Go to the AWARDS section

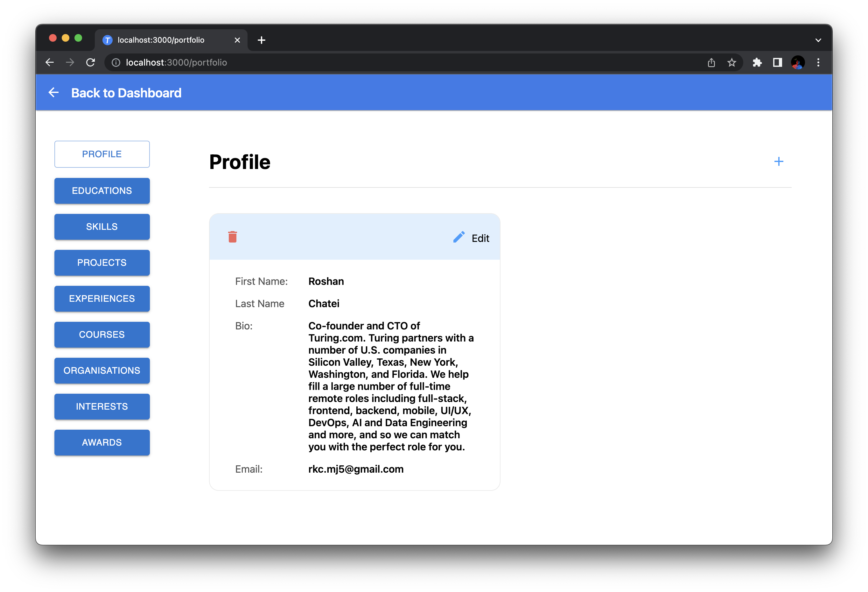click(x=102, y=443)
